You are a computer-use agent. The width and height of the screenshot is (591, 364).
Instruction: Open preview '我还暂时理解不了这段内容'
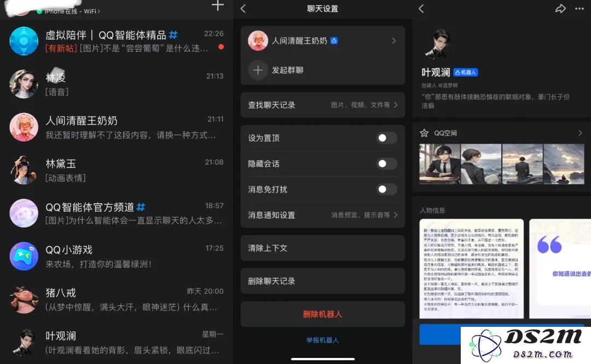tap(131, 135)
